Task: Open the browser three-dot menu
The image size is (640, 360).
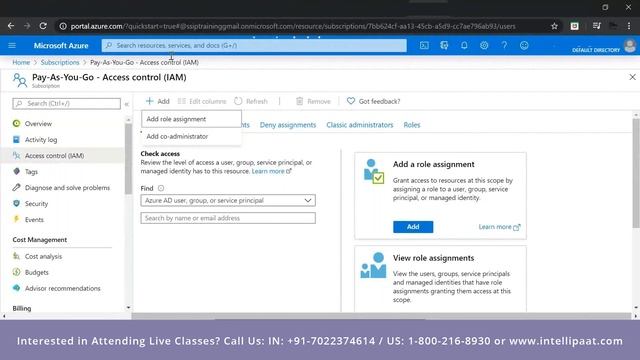Action: (629, 26)
